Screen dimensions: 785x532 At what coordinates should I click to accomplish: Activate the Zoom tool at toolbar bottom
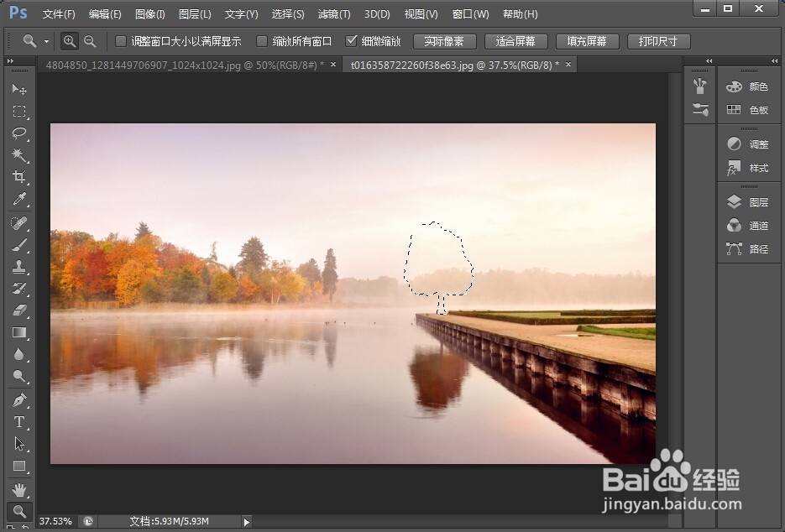pyautogui.click(x=19, y=510)
